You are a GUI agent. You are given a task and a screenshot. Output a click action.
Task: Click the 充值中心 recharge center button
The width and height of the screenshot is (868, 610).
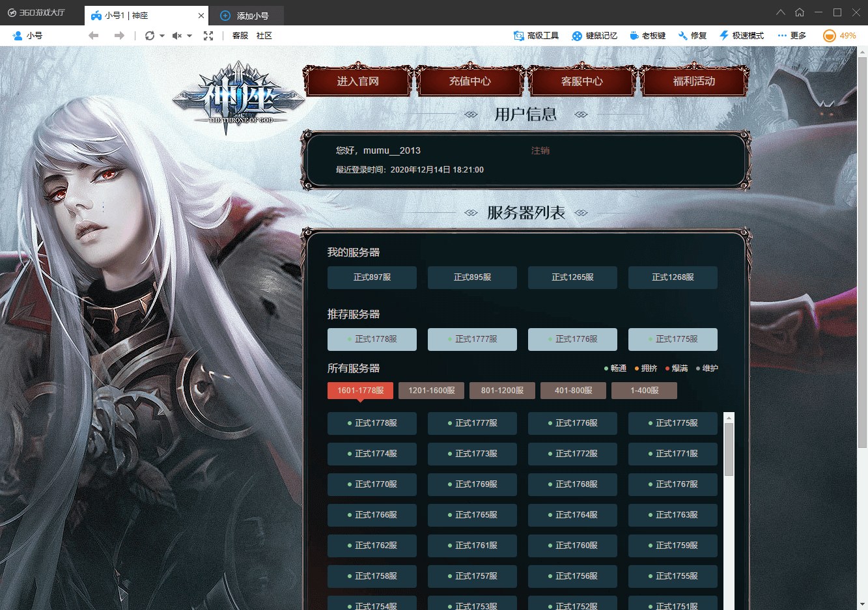(469, 81)
